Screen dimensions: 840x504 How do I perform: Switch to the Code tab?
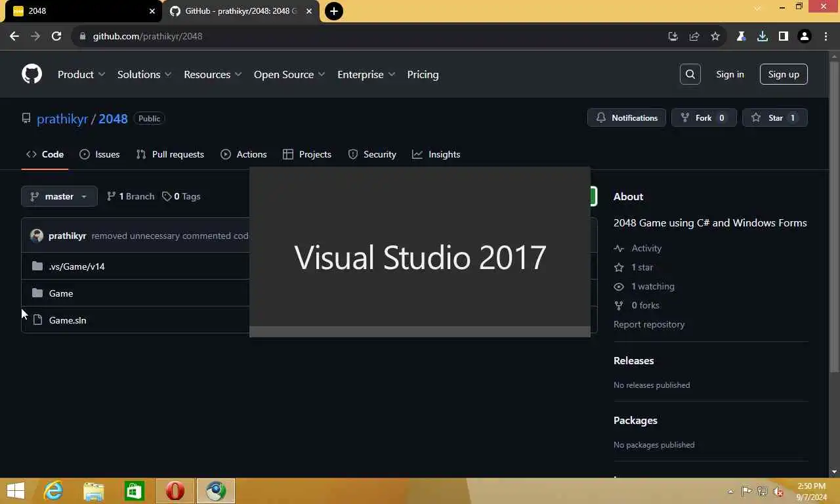45,154
